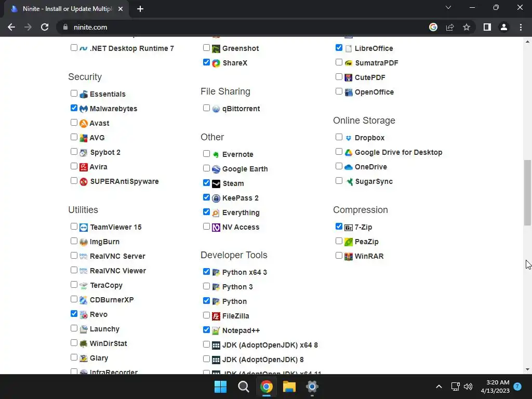This screenshot has height=399, width=532.
Task: Open the Chrome profile button
Action: [504, 27]
